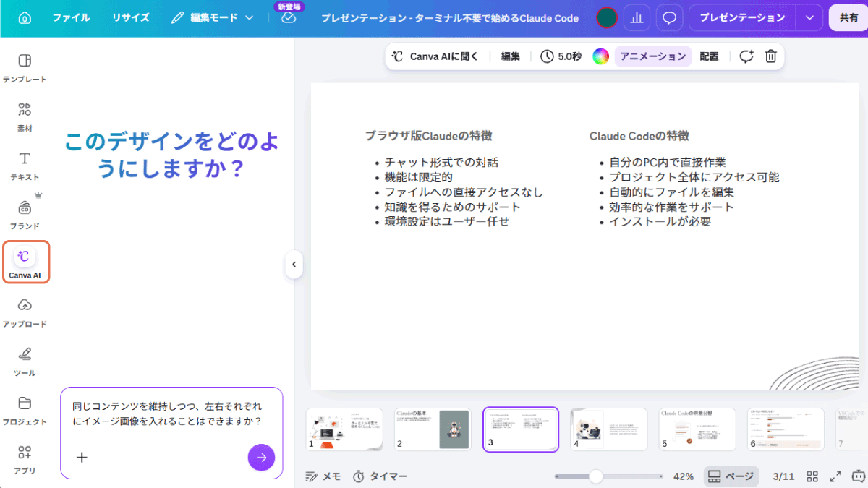Select slide thumbnail 6
This screenshot has width=868, height=488.
coord(786,429)
